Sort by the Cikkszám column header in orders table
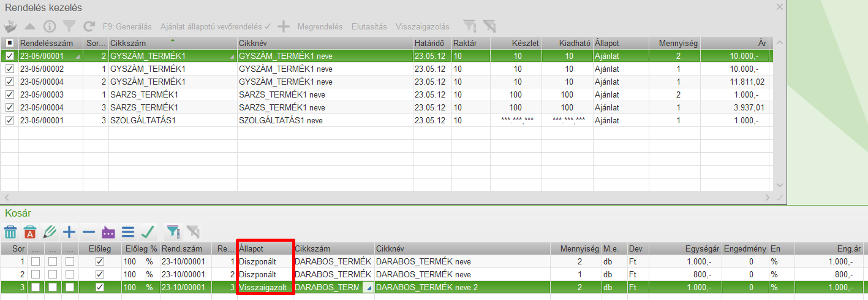 pyautogui.click(x=173, y=43)
